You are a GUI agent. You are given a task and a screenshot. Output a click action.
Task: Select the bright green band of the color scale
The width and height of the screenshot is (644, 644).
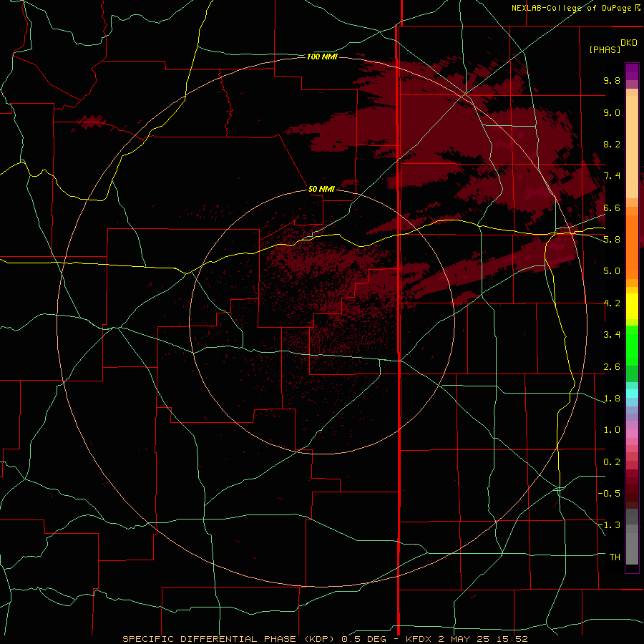632,346
